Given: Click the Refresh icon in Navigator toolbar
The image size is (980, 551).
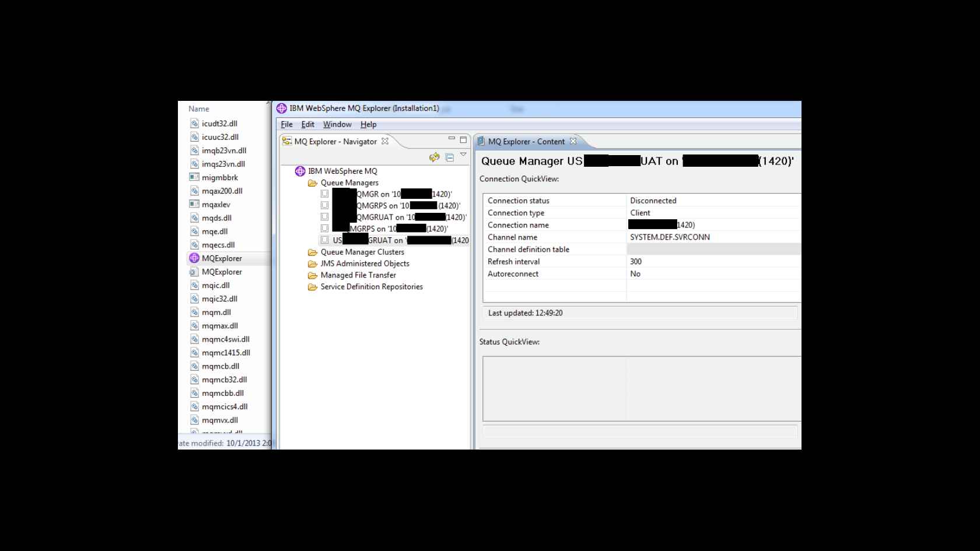Looking at the screenshot, I should pos(434,157).
